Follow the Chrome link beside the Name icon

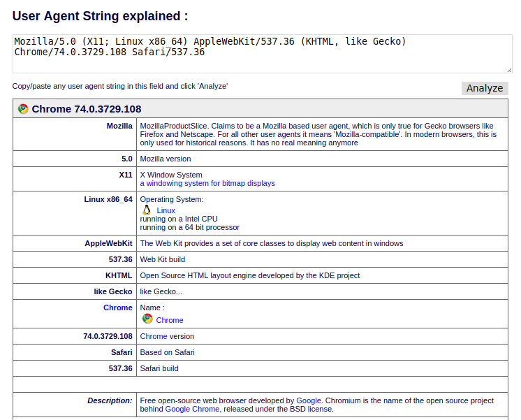click(x=170, y=320)
